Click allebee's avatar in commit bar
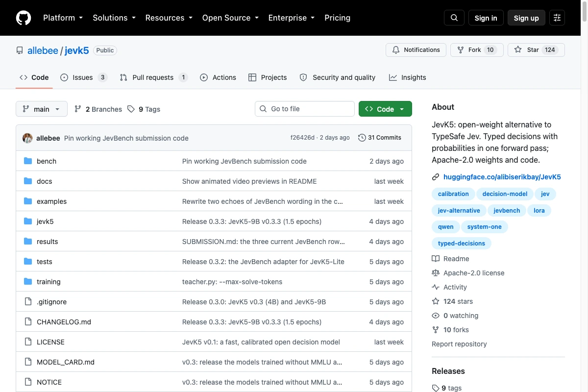This screenshot has height=392, width=588. [27, 138]
